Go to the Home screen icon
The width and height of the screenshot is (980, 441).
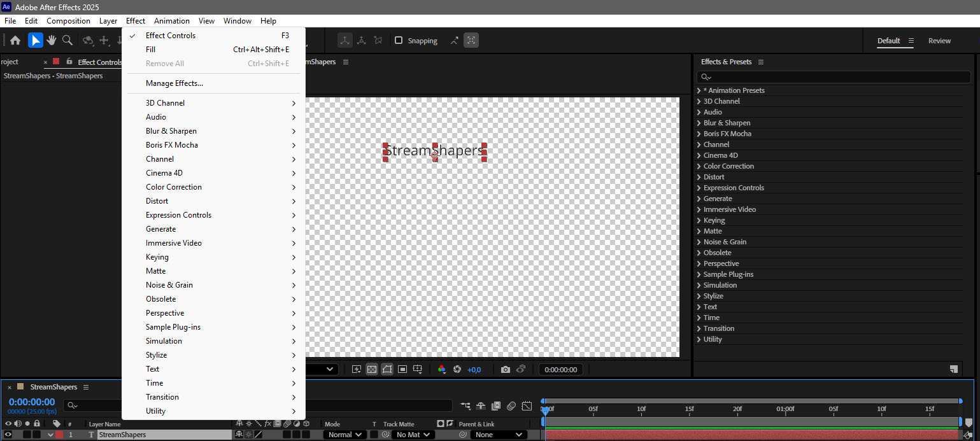(15, 41)
